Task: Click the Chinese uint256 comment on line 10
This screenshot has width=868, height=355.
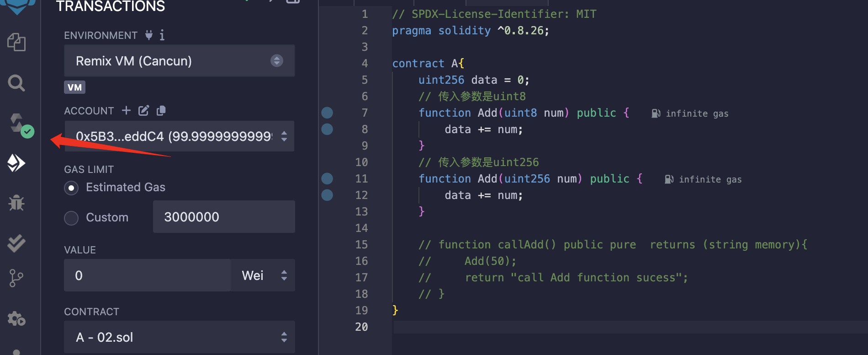Action: [479, 162]
